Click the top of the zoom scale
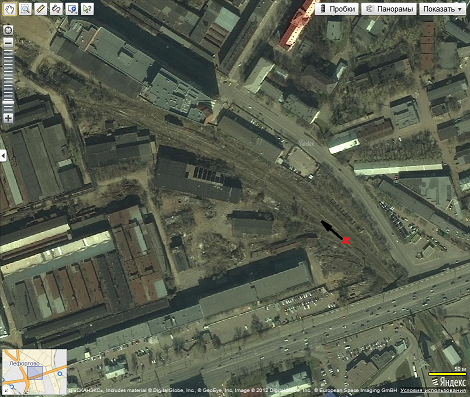The height and width of the screenshot is (397, 470). pyautogui.click(x=8, y=51)
